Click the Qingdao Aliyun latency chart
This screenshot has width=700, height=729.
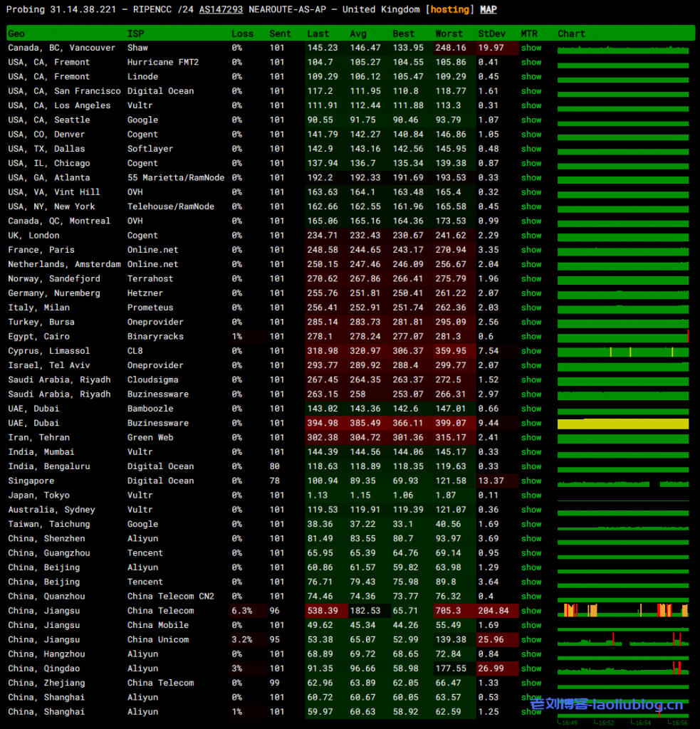pos(622,668)
